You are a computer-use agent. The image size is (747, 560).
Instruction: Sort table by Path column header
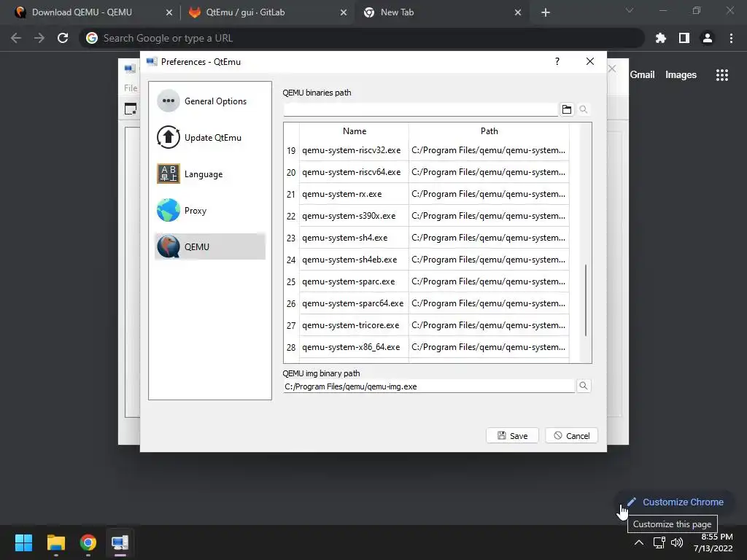(489, 131)
